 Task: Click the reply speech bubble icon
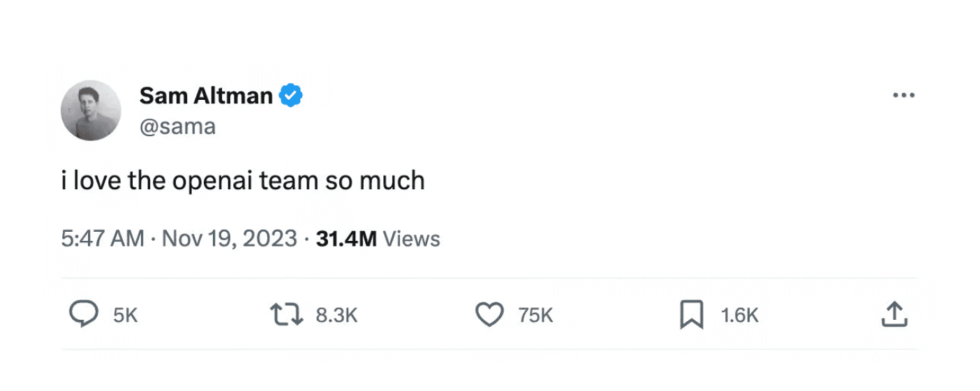click(x=84, y=315)
